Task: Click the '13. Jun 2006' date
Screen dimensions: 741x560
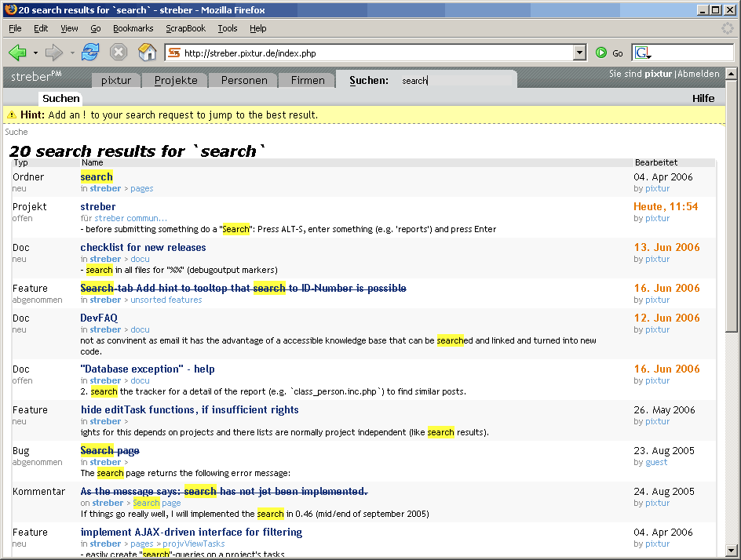Action: [x=666, y=247]
